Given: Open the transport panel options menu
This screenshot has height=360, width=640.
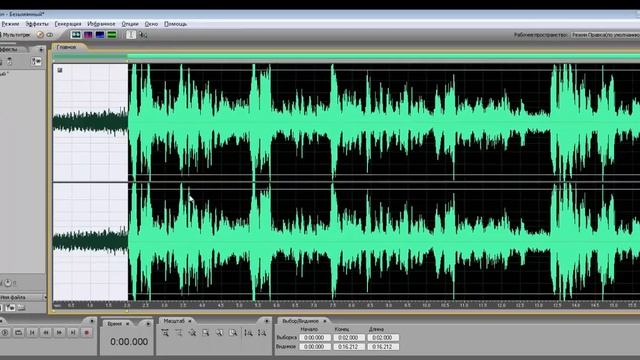Looking at the screenshot, I should click(x=92, y=321).
